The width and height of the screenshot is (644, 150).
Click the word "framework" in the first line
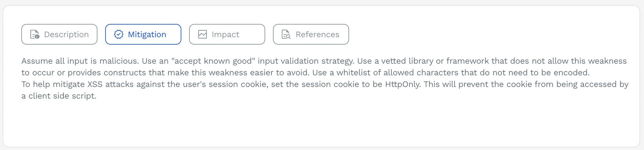(467, 61)
